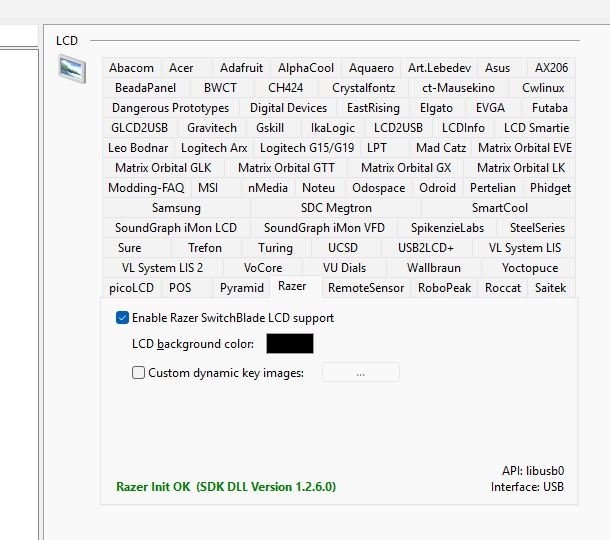
Task: Click the custom key images browse button
Action: point(361,373)
